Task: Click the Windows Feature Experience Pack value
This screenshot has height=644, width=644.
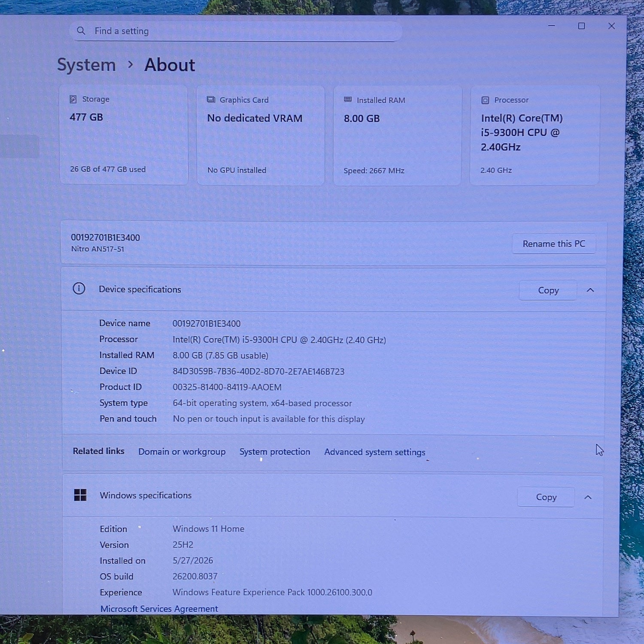Action: pos(272,592)
